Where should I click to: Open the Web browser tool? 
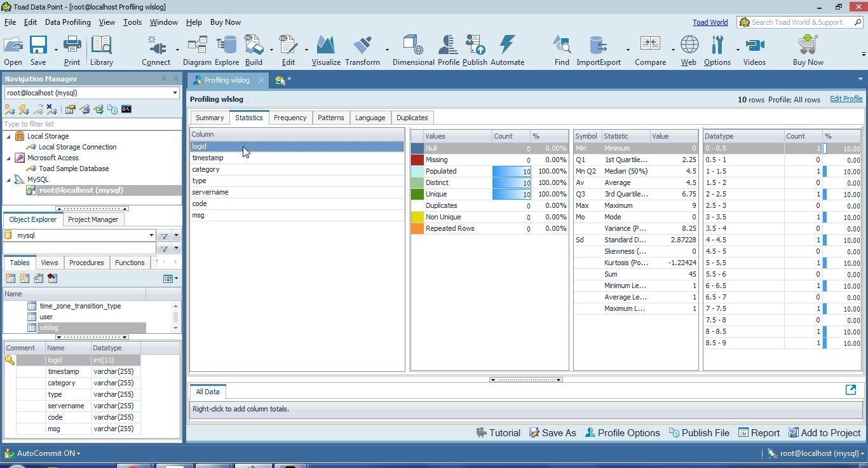(x=689, y=50)
